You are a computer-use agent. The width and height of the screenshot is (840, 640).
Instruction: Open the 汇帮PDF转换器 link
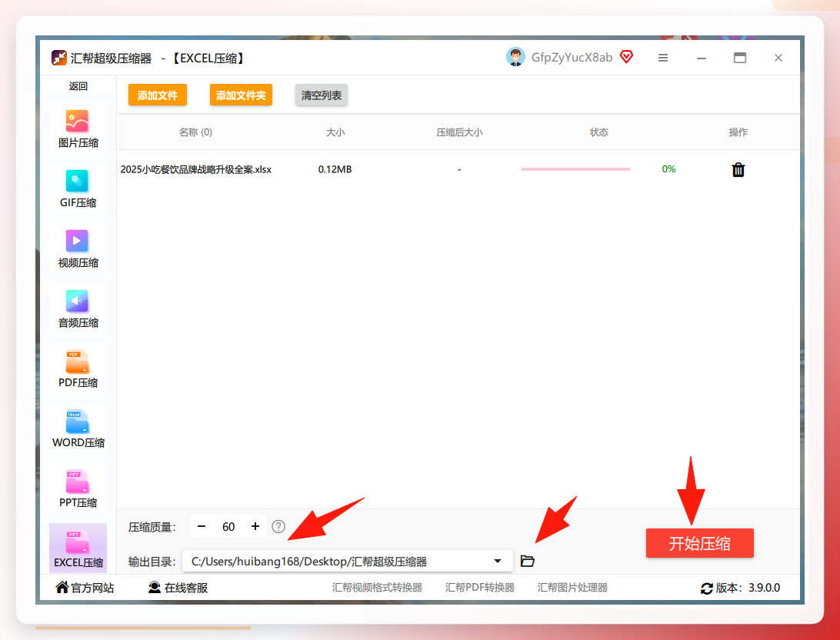click(479, 588)
